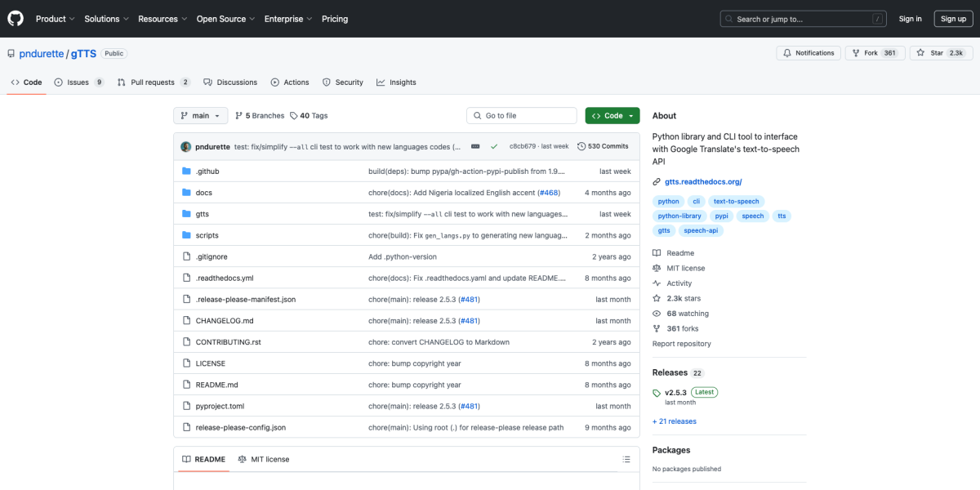This screenshot has height=490, width=980.
Task: Expand the Solutions navigation menu
Action: coord(106,19)
